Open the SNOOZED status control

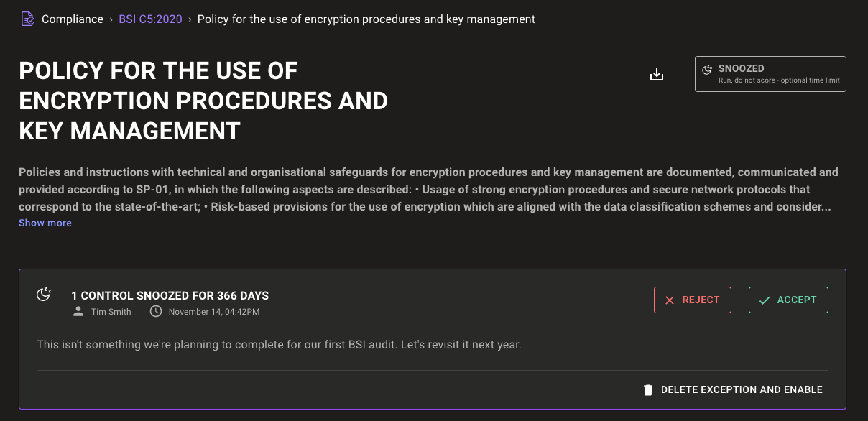[x=770, y=73]
